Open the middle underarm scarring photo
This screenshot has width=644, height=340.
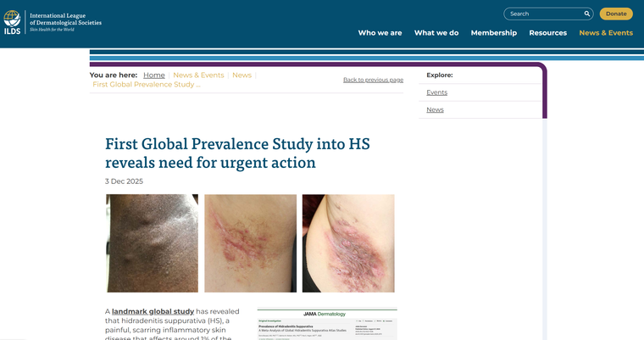(251, 243)
